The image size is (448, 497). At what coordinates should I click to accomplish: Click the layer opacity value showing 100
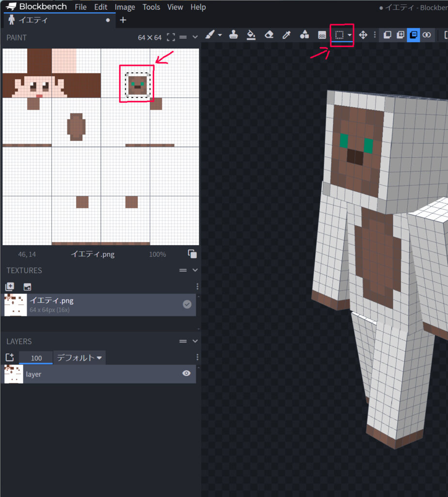[35, 357]
